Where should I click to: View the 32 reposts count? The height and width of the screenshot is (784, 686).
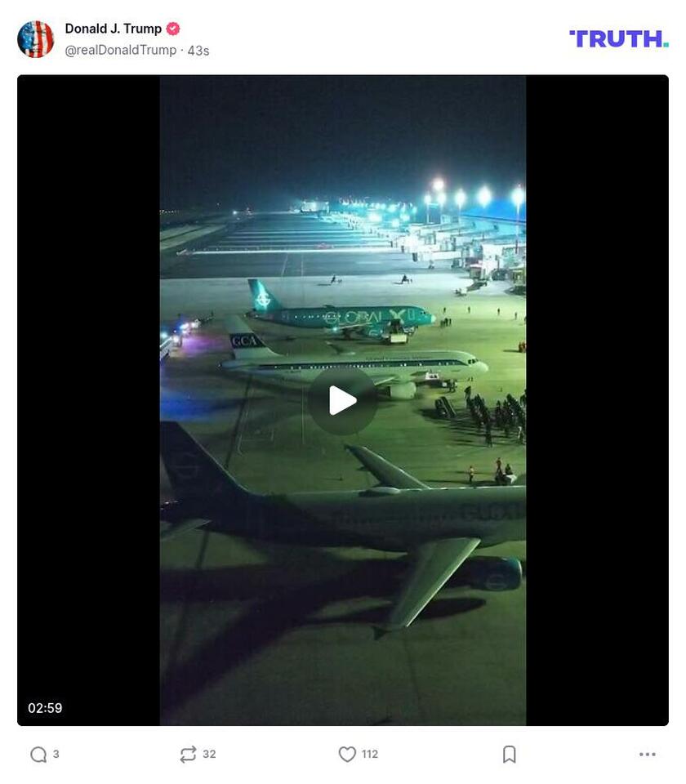[210, 754]
